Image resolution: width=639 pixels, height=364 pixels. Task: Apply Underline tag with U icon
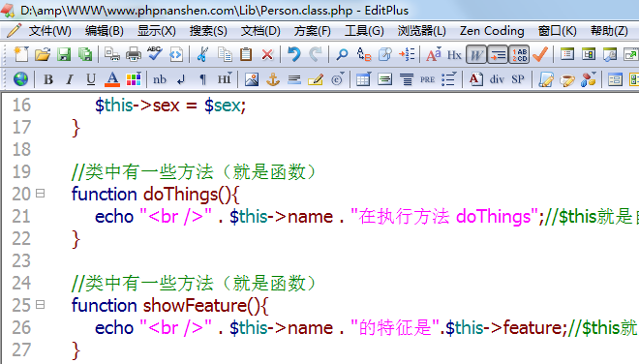[91, 79]
